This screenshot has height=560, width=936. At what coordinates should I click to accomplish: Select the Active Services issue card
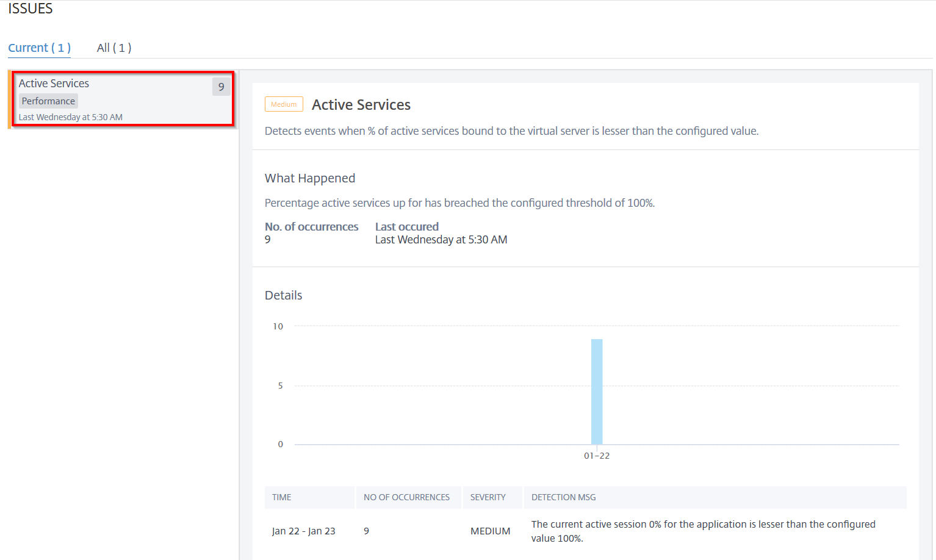123,99
